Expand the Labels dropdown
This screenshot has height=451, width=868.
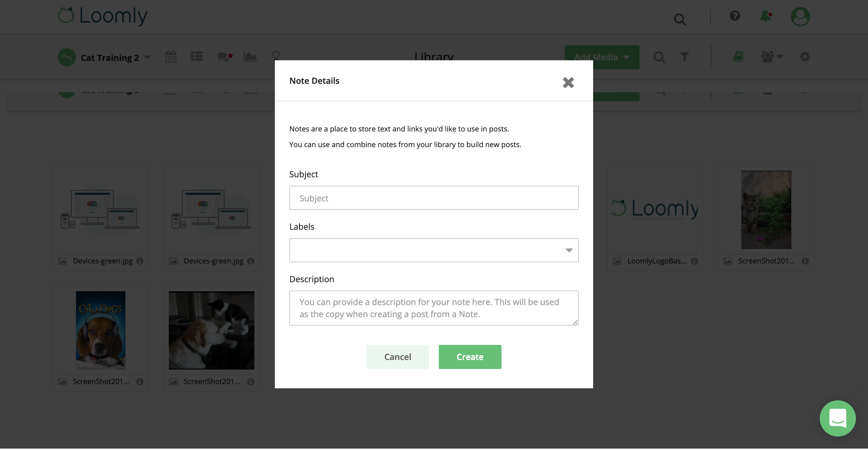point(569,250)
